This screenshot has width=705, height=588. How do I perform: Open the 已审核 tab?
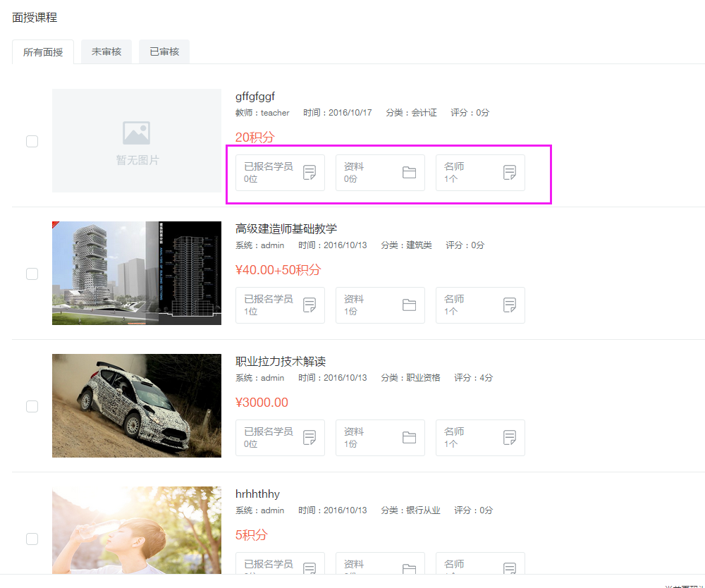coord(164,52)
